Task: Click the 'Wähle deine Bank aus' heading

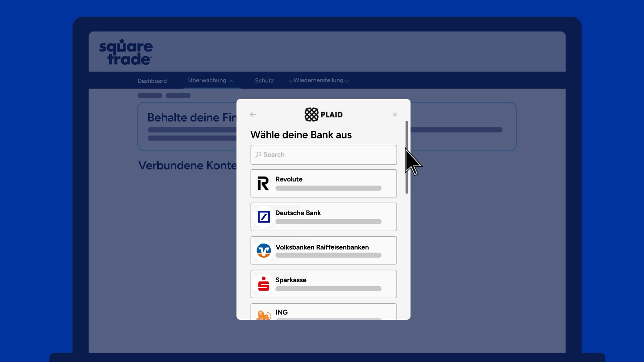Action: coord(301,135)
